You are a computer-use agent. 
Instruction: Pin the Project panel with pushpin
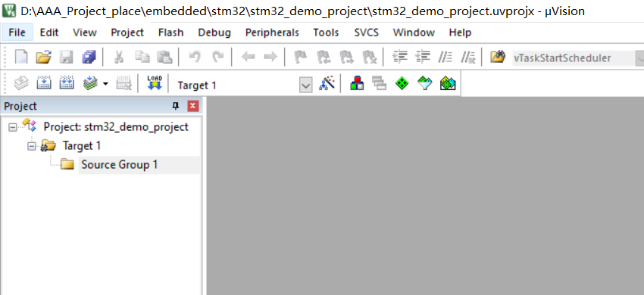[x=176, y=106]
